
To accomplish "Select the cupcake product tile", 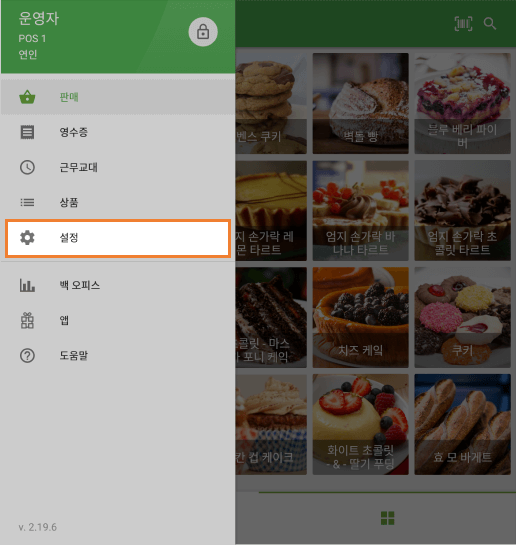I will click(x=271, y=424).
